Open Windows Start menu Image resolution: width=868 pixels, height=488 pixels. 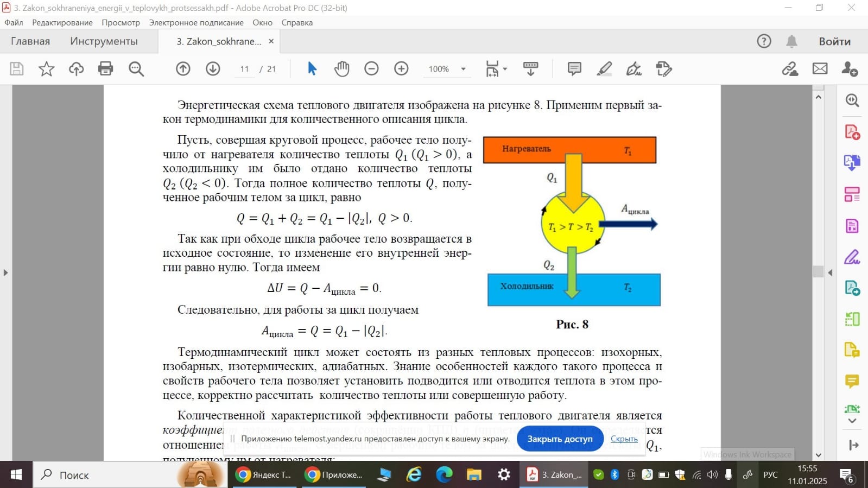point(16,475)
